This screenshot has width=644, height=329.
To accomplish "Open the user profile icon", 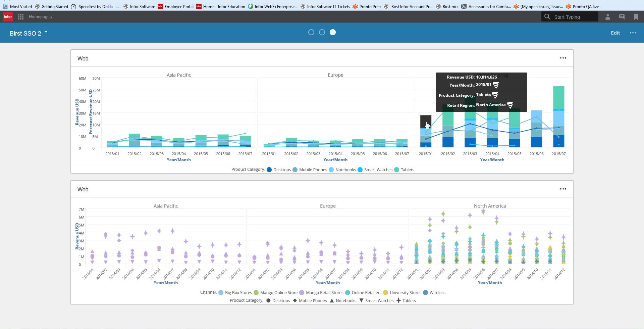I will tap(607, 17).
